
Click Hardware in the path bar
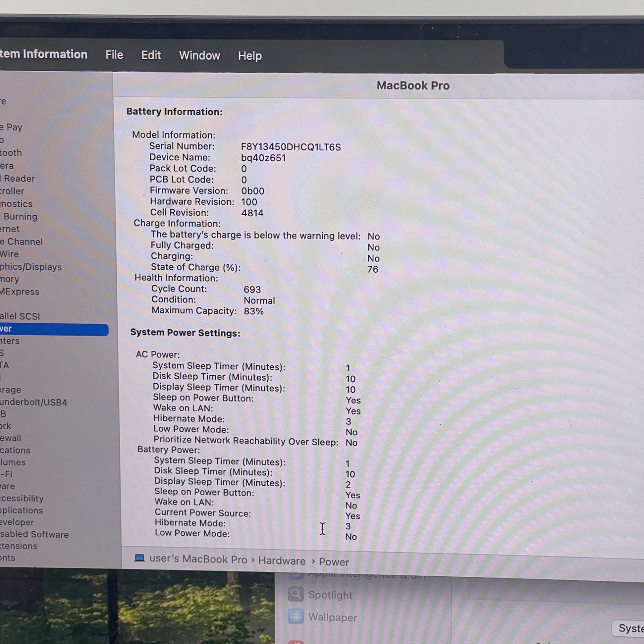click(282, 561)
